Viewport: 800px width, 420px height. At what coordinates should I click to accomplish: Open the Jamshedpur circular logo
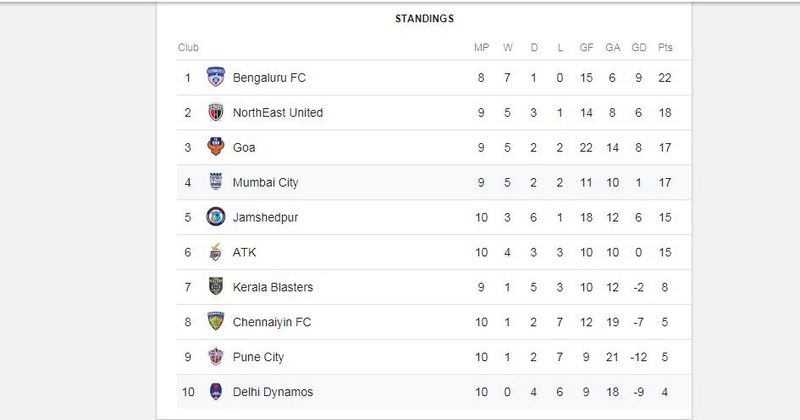tap(216, 217)
